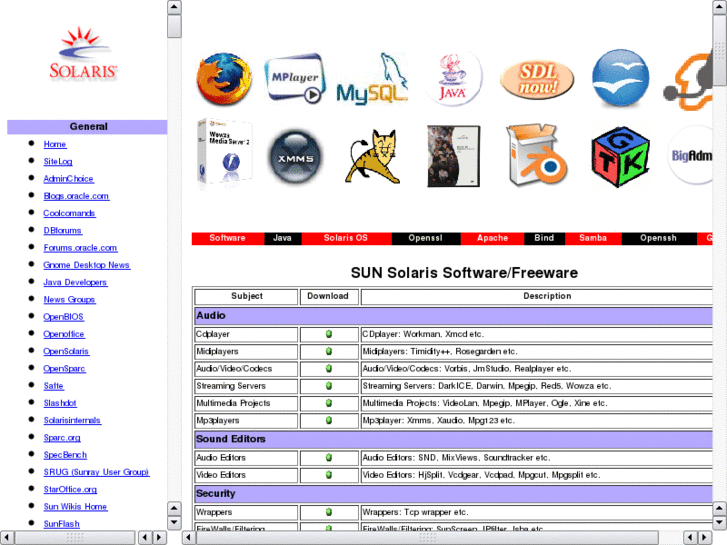Visit Forums.oracle.com link

tap(81, 248)
